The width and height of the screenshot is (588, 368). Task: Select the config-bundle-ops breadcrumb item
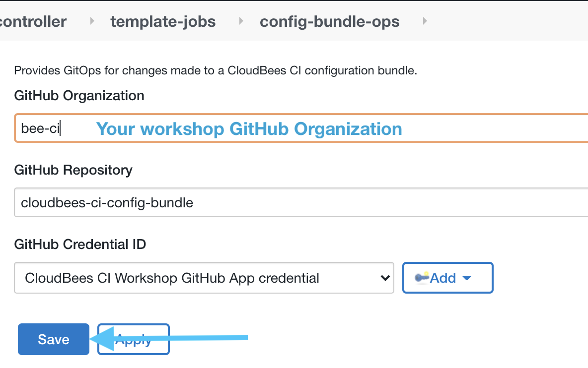tap(329, 21)
